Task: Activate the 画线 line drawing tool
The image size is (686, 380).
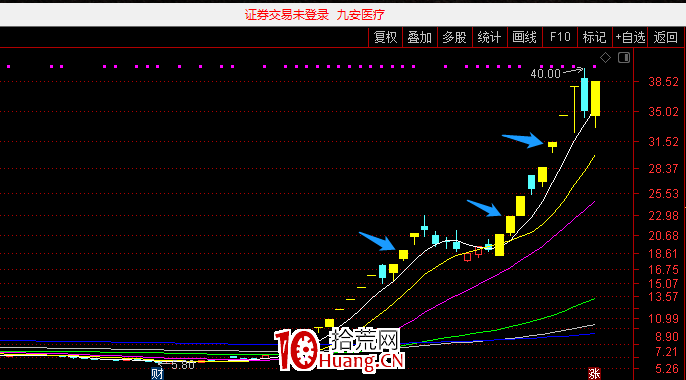Action: (x=525, y=37)
